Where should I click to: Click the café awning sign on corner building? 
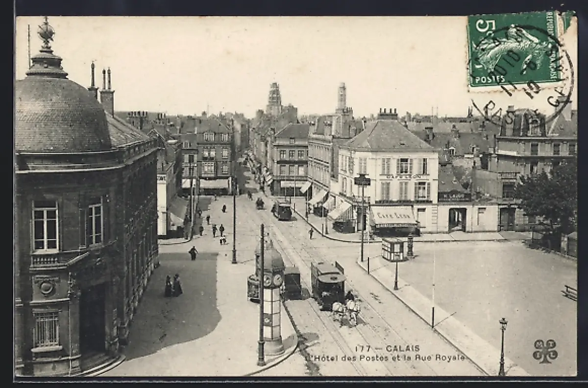click(393, 216)
